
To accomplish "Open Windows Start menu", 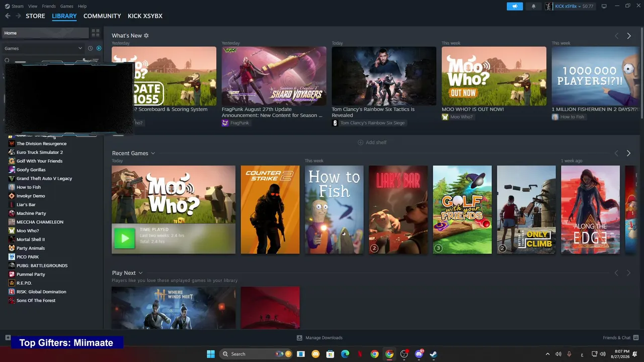I will point(211,354).
